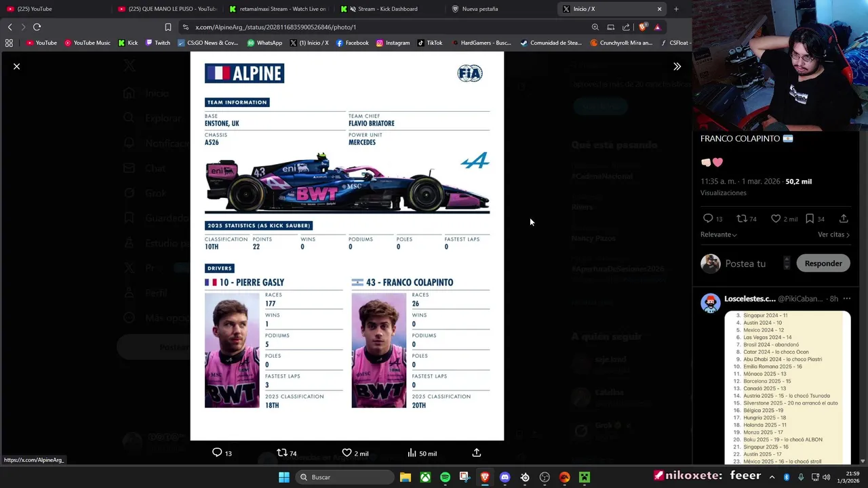Switch to retamalmaxi Stream tab
This screenshot has height=488, width=868.
coord(279,9)
